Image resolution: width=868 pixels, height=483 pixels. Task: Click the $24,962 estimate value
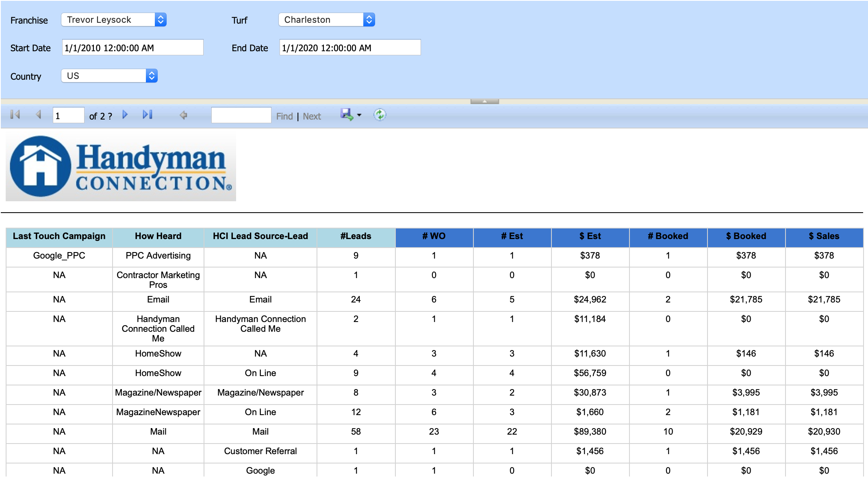[590, 300]
